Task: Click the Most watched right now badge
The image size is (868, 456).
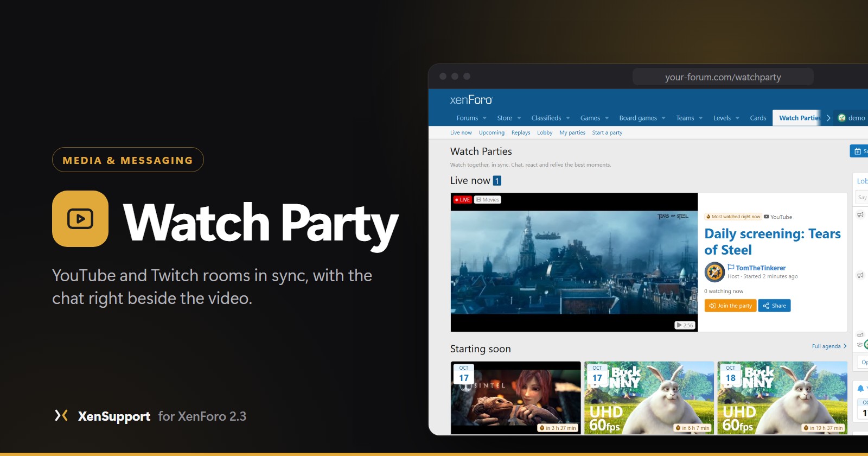Action: coord(733,217)
